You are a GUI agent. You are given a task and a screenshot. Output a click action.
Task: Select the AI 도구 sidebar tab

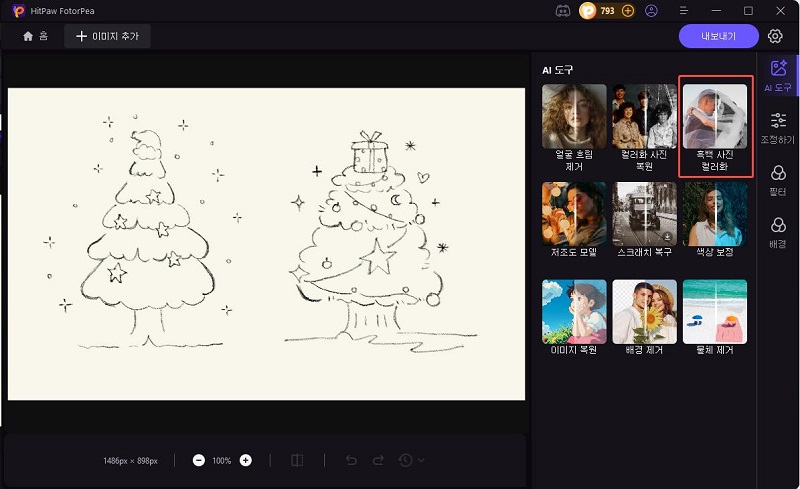[x=777, y=76]
